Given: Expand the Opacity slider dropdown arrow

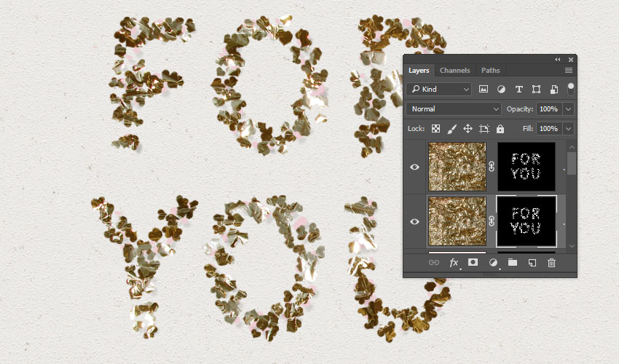Looking at the screenshot, I should coord(568,108).
